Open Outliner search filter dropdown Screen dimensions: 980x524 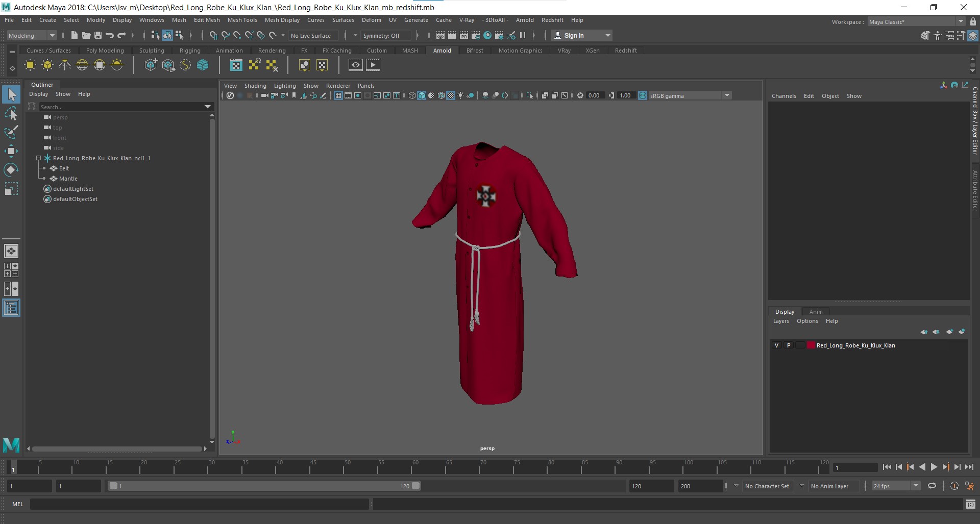click(x=208, y=107)
